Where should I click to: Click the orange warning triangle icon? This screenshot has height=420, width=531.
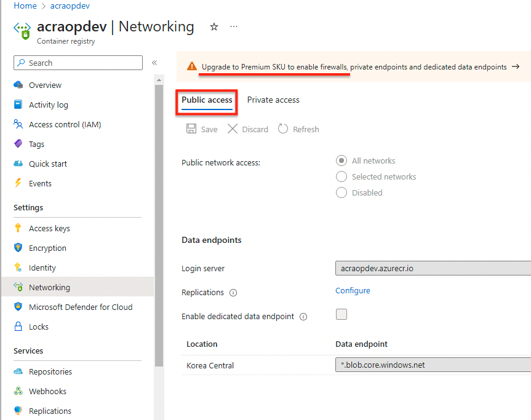pos(192,66)
